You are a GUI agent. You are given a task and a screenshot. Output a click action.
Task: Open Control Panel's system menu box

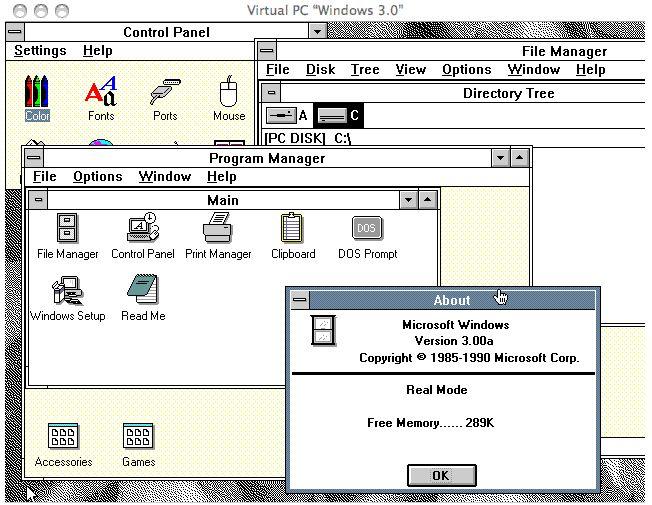pos(15,32)
